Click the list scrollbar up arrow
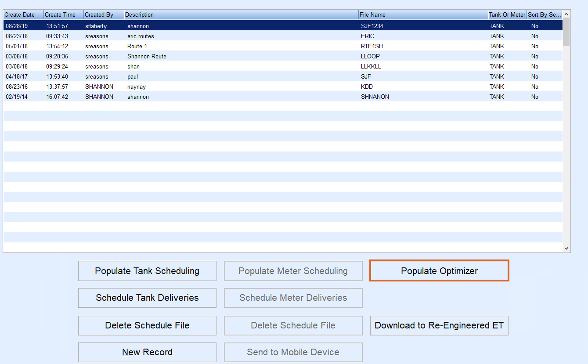588x364 pixels. point(566,14)
